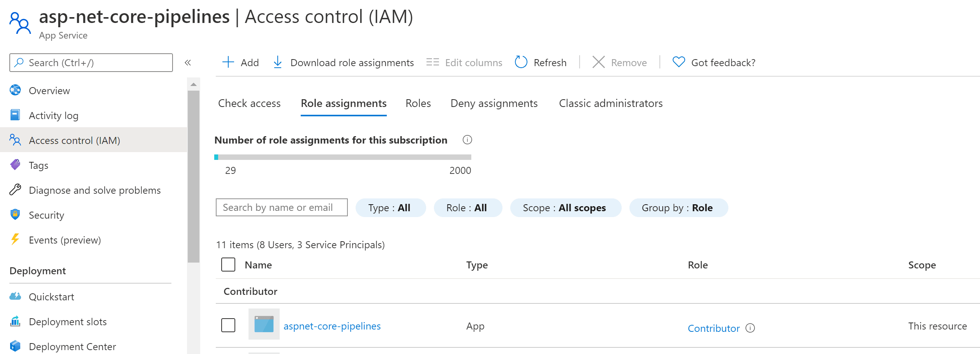980x354 pixels.
Task: Click the sidebar vertical scrollbar thumb
Action: point(194,177)
